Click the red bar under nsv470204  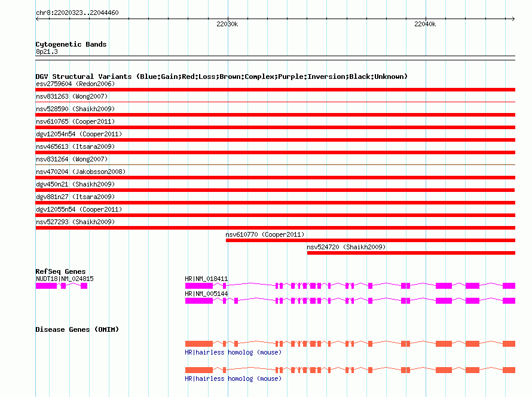click(275, 178)
